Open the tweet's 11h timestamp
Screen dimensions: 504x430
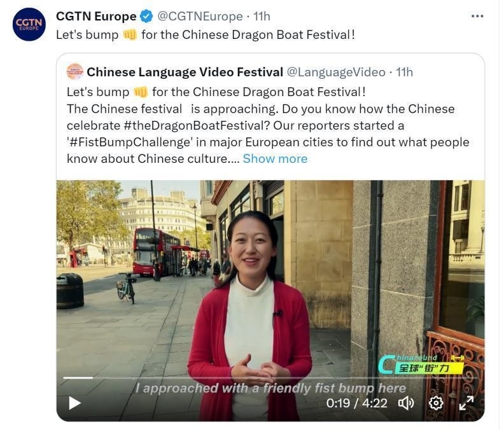tap(262, 16)
